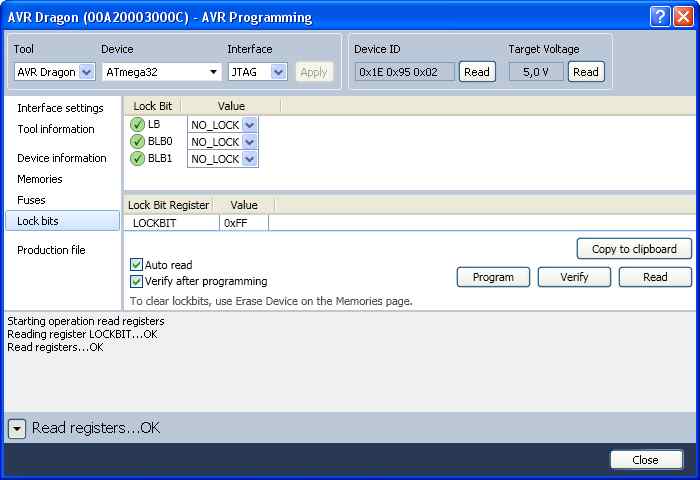The width and height of the screenshot is (700, 480).
Task: Click the lock bits Read button beside Verify
Action: 655,277
